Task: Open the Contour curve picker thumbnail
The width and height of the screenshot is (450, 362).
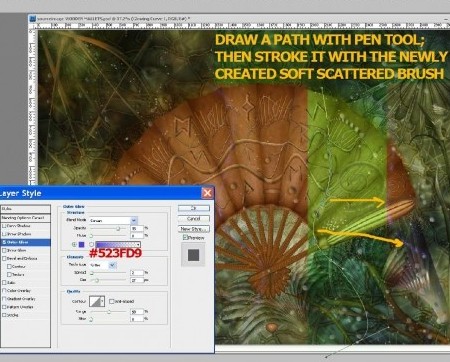Action: coord(97,301)
